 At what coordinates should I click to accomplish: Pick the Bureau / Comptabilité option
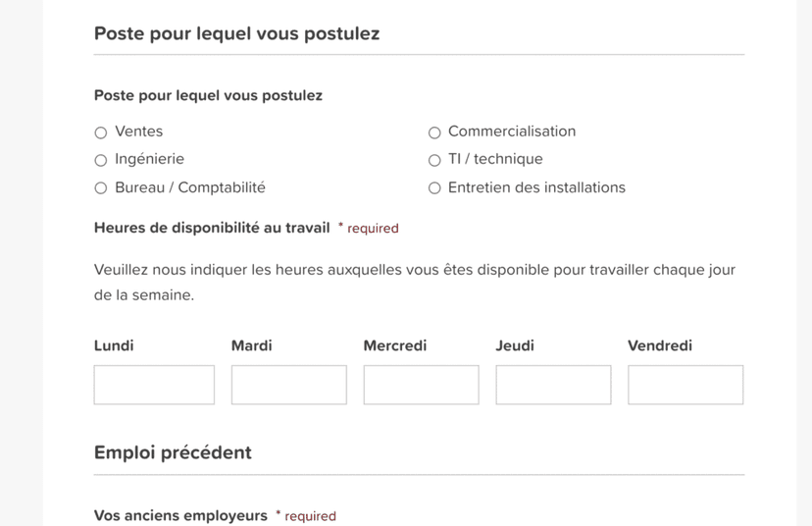pyautogui.click(x=101, y=188)
